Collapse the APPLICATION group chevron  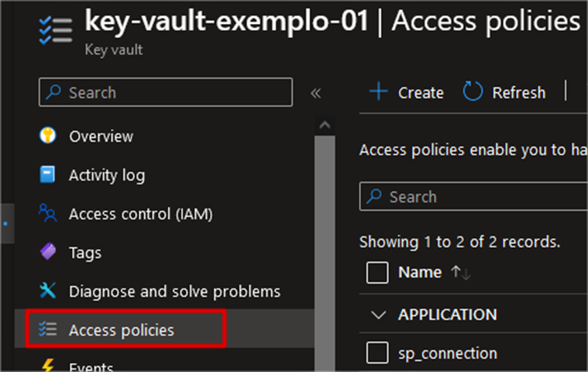pyautogui.click(x=378, y=315)
